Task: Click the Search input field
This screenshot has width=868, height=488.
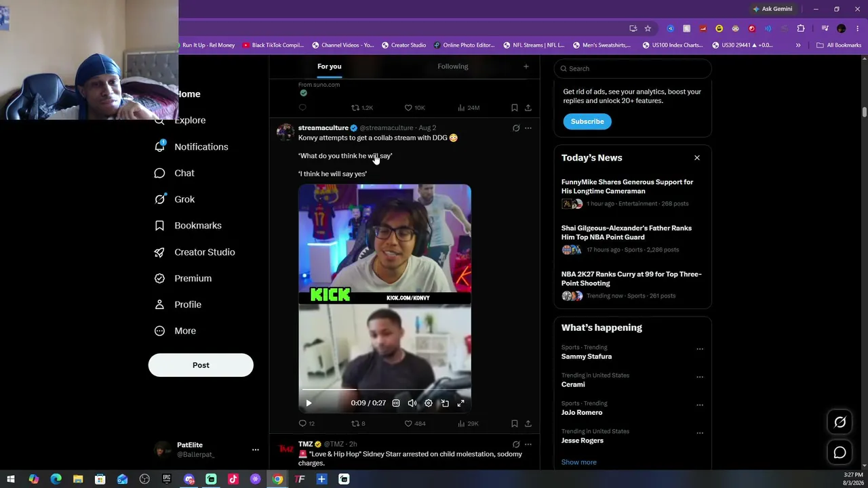Action: coord(633,68)
